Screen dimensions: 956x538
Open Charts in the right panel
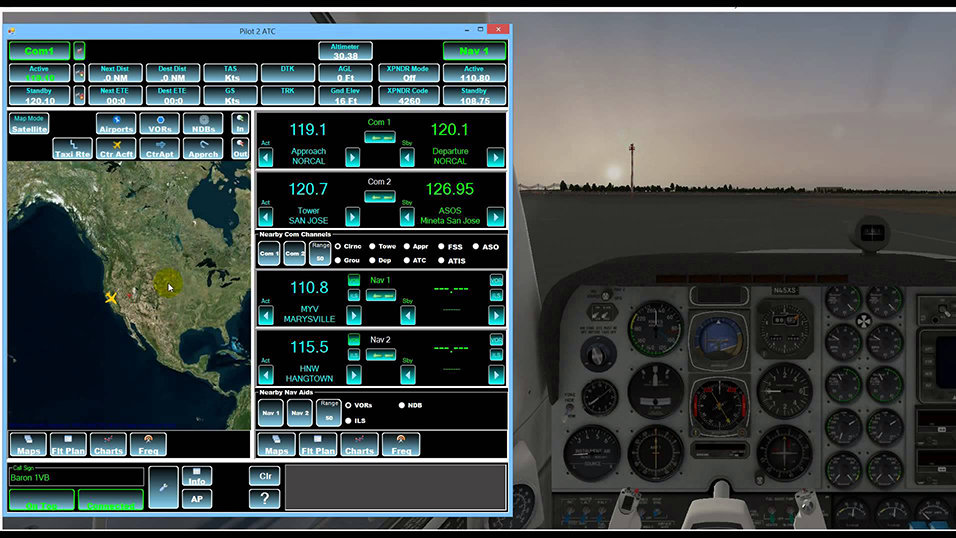click(359, 445)
